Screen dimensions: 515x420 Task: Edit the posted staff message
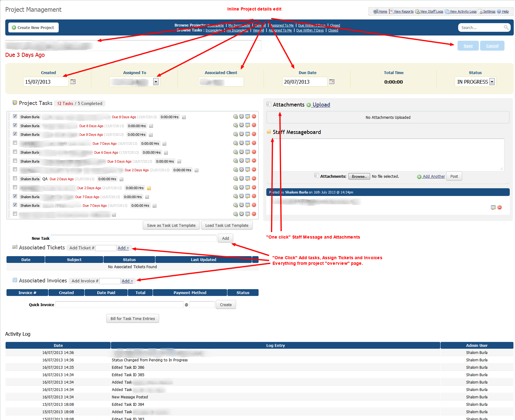[493, 207]
